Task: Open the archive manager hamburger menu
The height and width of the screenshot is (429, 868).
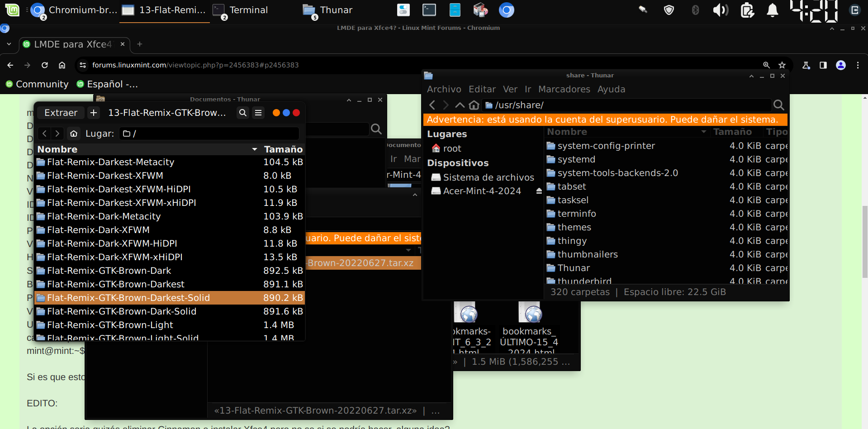Action: [x=258, y=113]
